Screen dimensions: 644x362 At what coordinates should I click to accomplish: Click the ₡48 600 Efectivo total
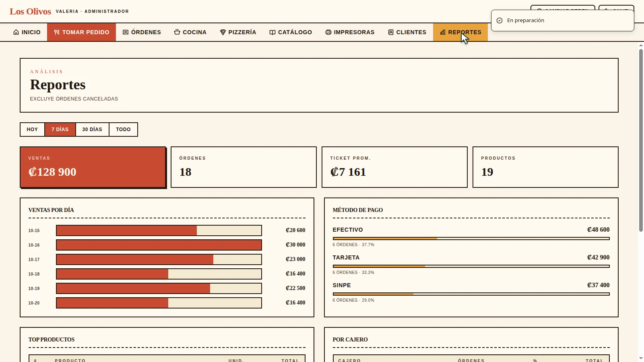[598, 230]
